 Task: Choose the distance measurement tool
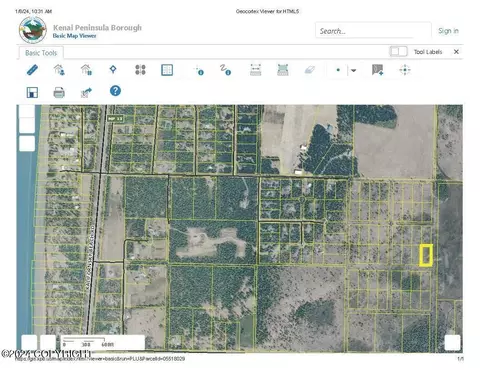click(x=256, y=70)
